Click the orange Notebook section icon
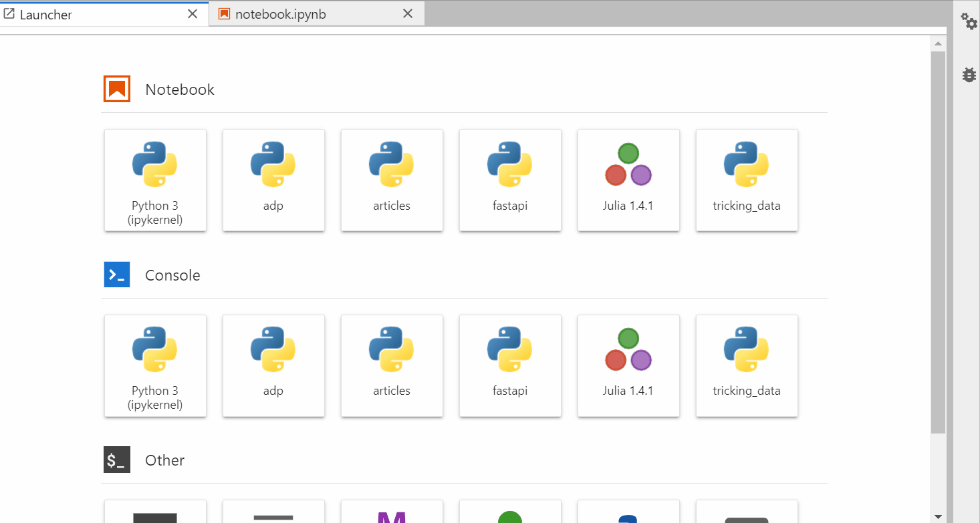980x523 pixels. (117, 89)
